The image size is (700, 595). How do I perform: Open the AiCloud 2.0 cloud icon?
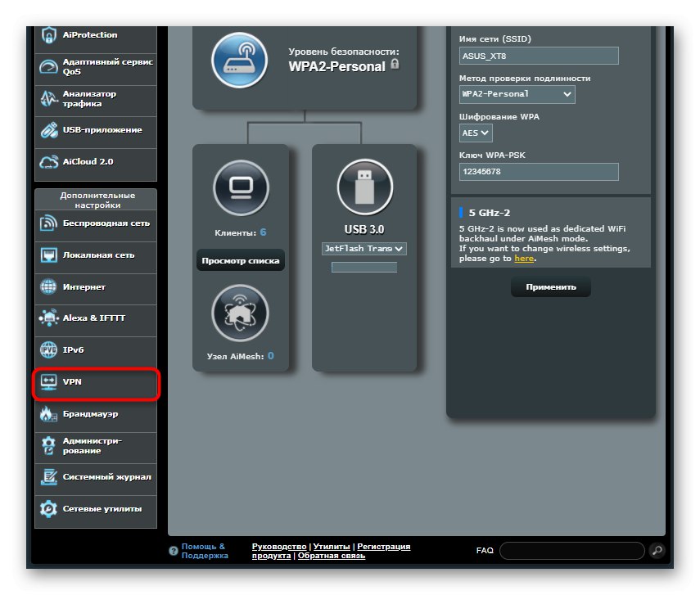48,161
